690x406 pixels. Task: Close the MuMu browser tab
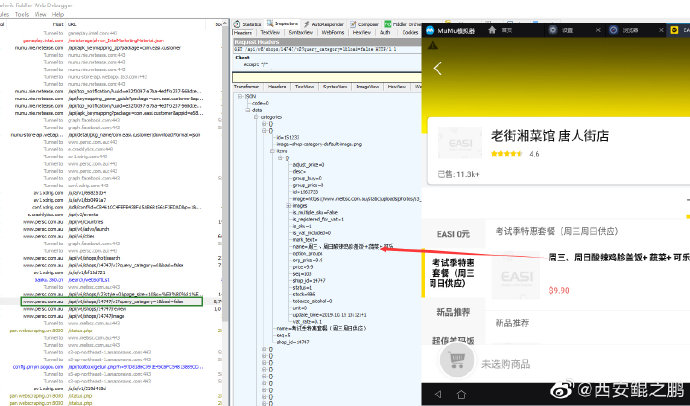tap(661, 30)
